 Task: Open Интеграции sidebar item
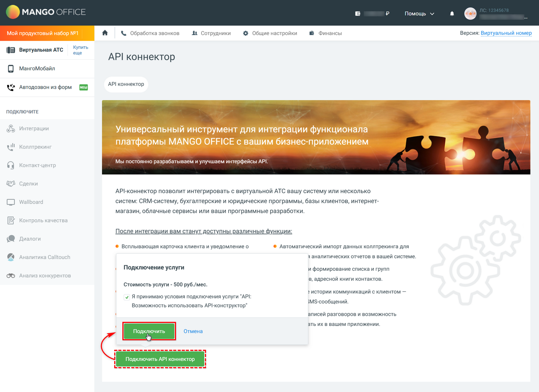(47, 128)
